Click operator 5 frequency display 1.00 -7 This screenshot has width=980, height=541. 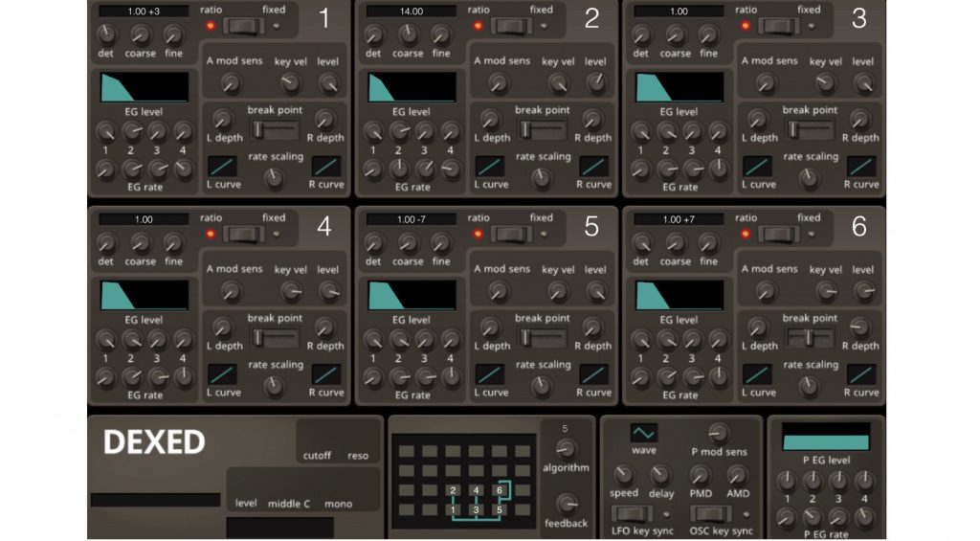pyautogui.click(x=412, y=219)
